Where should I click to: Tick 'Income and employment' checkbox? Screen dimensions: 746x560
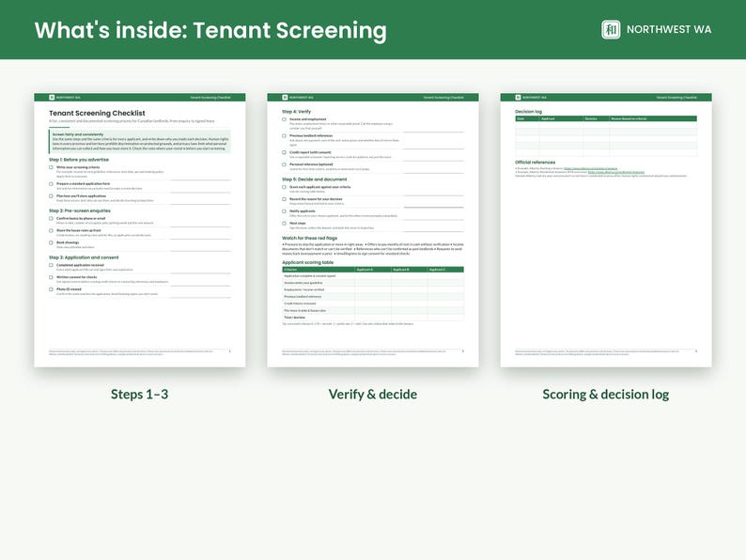[x=284, y=119]
